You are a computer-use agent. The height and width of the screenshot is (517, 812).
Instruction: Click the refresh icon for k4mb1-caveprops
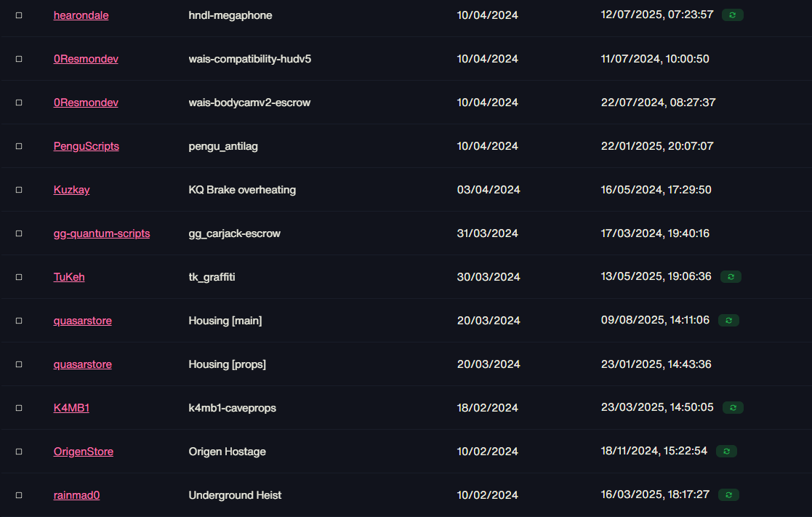[733, 408]
